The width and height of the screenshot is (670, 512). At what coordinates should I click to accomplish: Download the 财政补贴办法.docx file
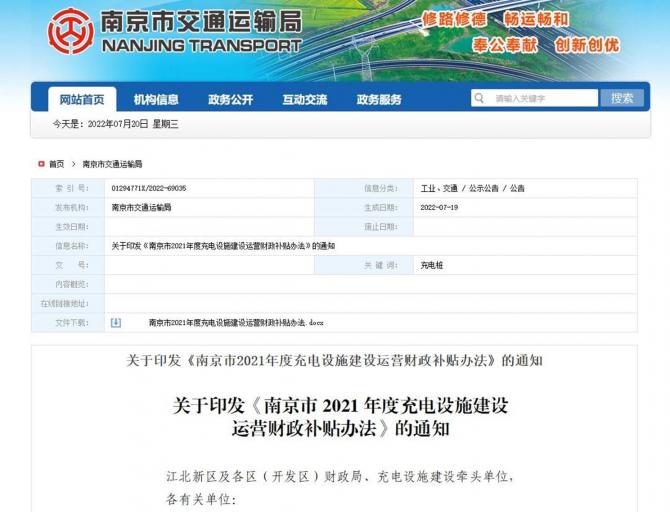236,323
